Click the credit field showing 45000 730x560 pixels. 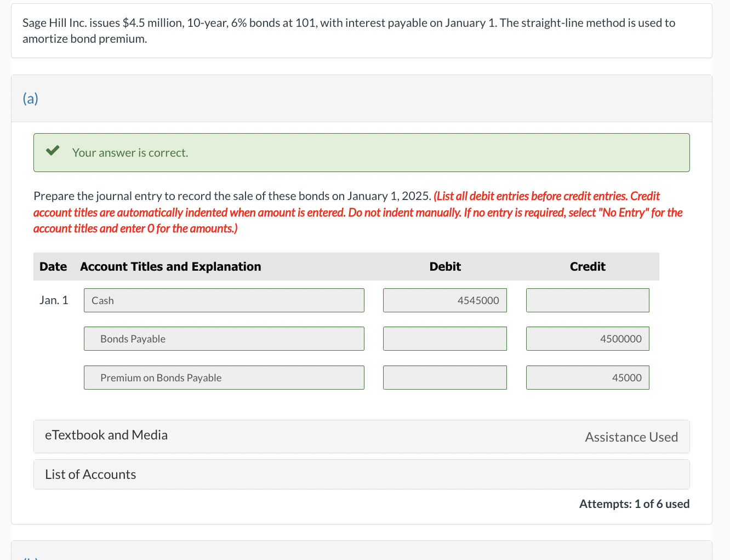pyautogui.click(x=588, y=378)
